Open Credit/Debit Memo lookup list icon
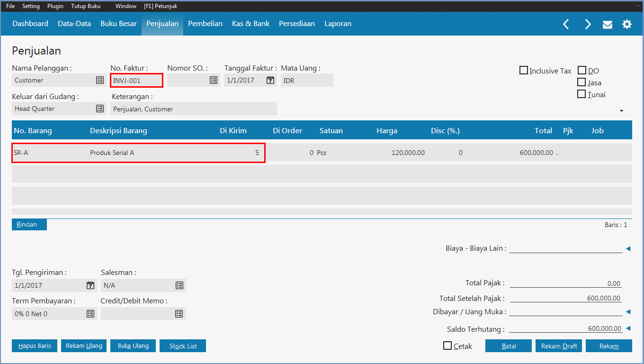The image size is (644, 364). [179, 314]
